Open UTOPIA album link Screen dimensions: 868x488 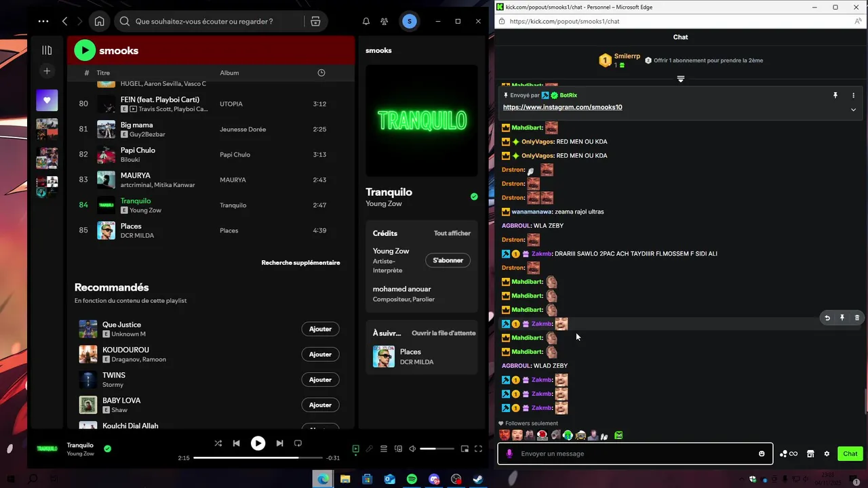pos(231,104)
